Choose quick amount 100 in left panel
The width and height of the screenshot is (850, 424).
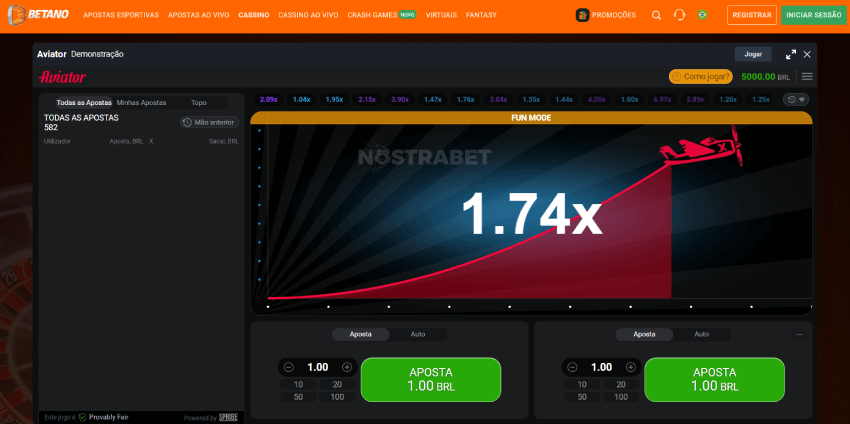(x=337, y=397)
